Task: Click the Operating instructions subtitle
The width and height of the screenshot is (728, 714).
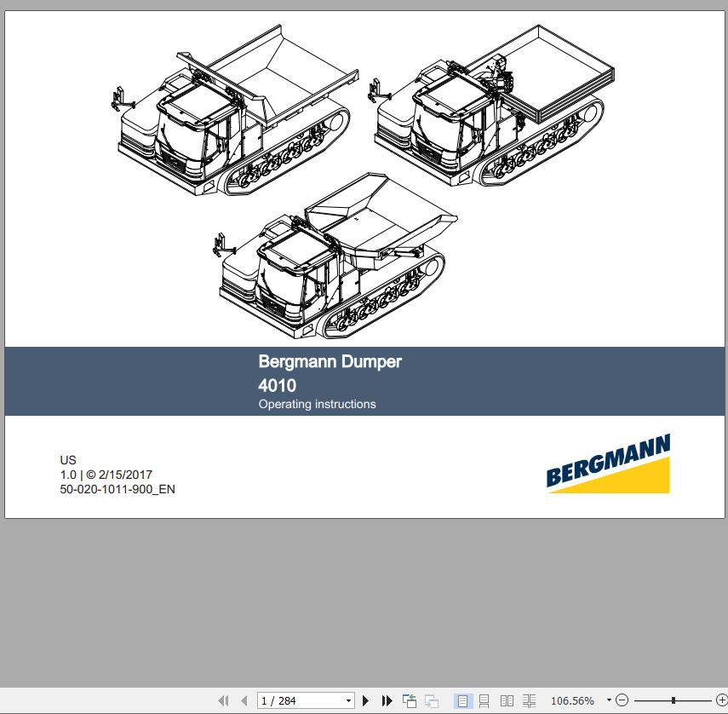Action: click(317, 404)
